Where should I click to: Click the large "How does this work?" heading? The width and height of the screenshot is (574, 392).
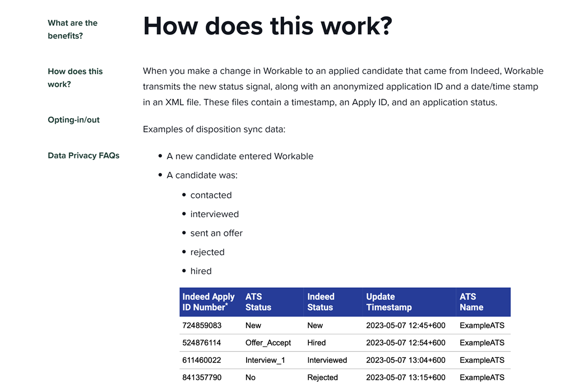click(267, 26)
